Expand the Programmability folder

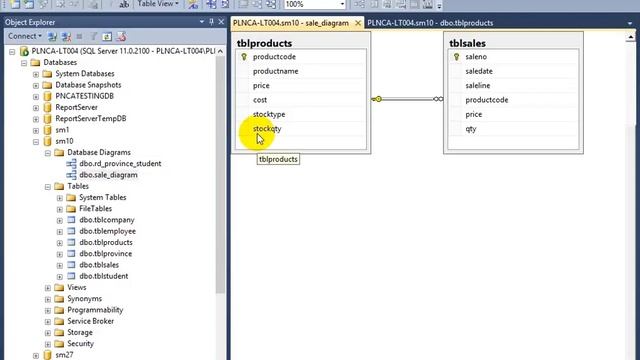click(x=48, y=311)
